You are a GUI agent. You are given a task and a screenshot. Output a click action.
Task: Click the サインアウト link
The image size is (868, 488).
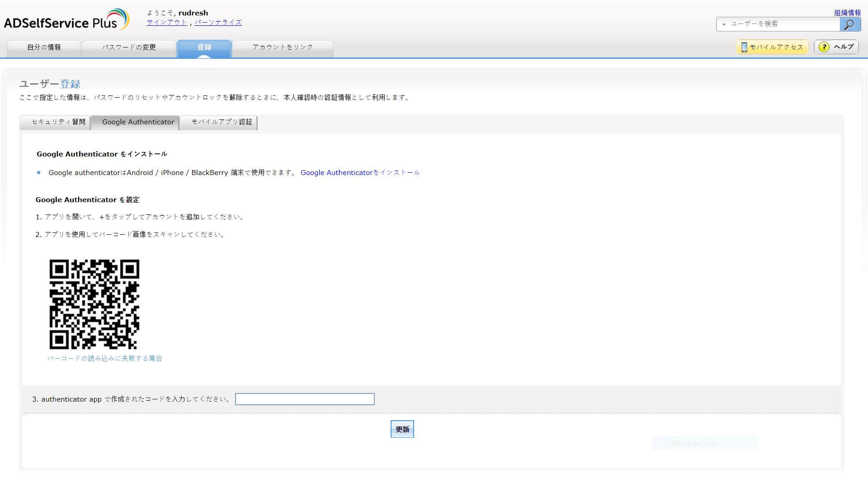tap(166, 23)
